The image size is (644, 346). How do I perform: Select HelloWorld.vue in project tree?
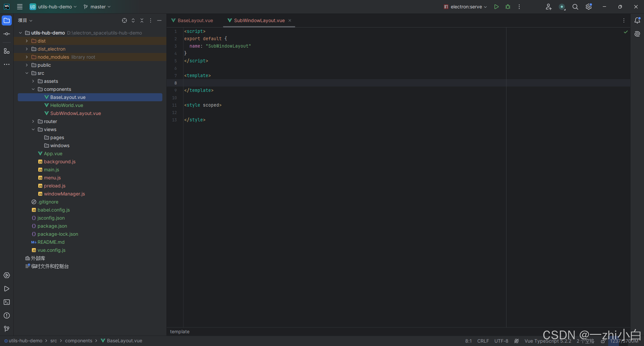tap(67, 105)
